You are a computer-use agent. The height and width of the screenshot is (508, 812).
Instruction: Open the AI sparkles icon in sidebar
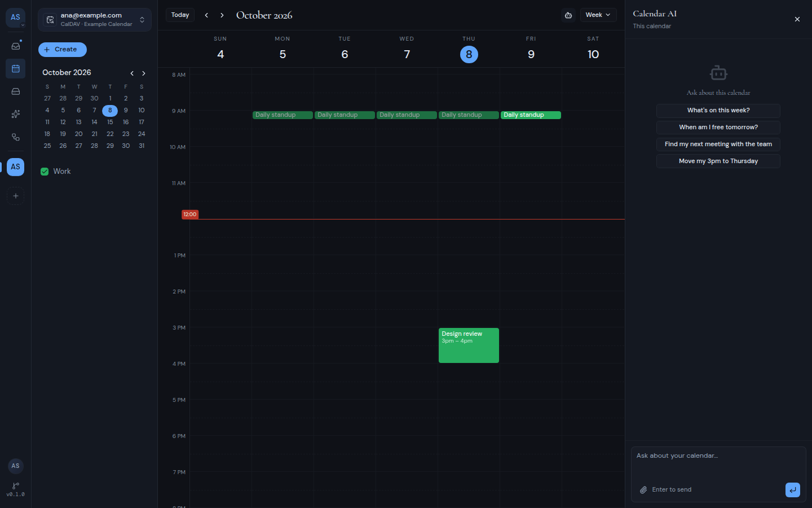coord(16,114)
